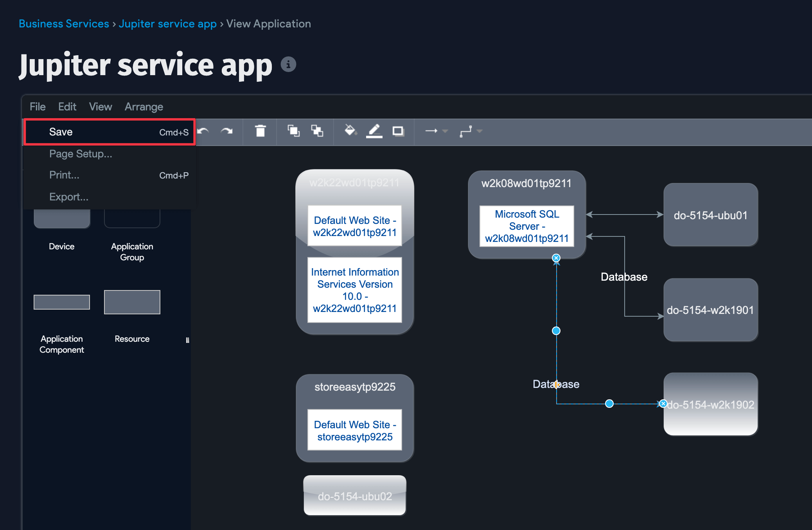Screen dimensions: 812x530
Task: Open the Arrange menu
Action: point(144,106)
